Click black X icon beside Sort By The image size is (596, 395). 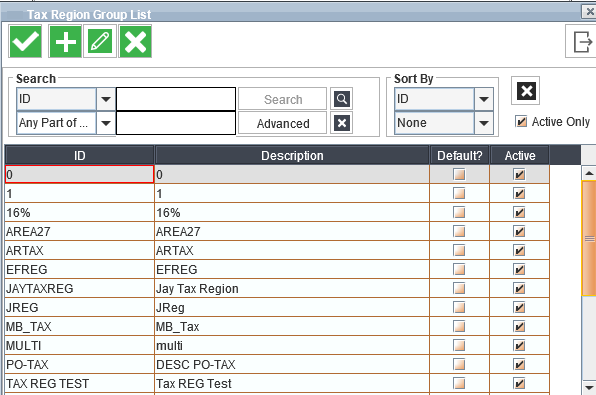pos(526,91)
